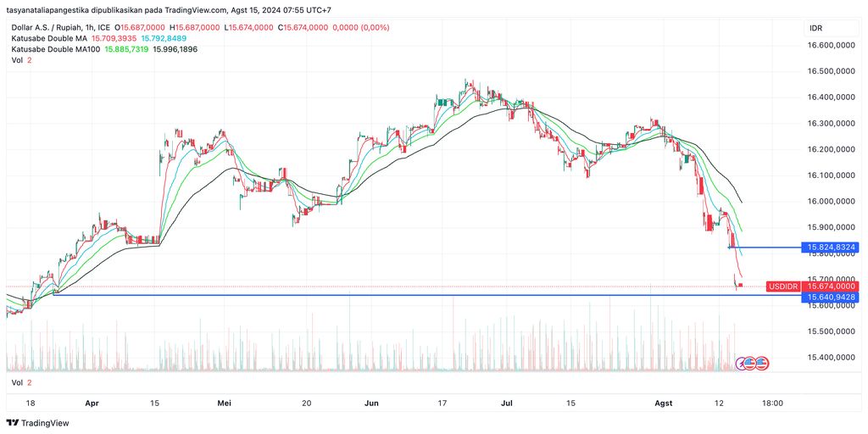Click the Vol label in the lower volume pane
Viewport: 868px width, 434px height.
pyautogui.click(x=17, y=383)
